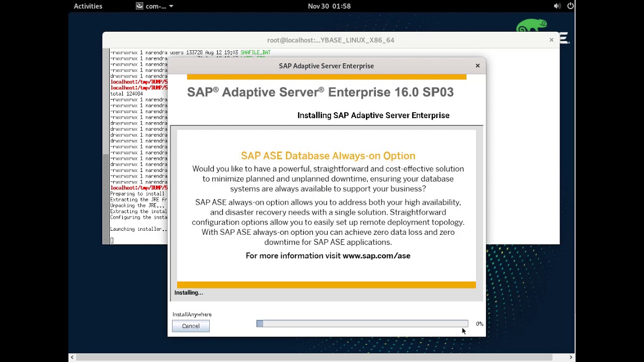This screenshot has height=362, width=644.
Task: Click the SAP Adaptive Server Enterprise 16.0 SP03 title
Action: [x=320, y=92]
